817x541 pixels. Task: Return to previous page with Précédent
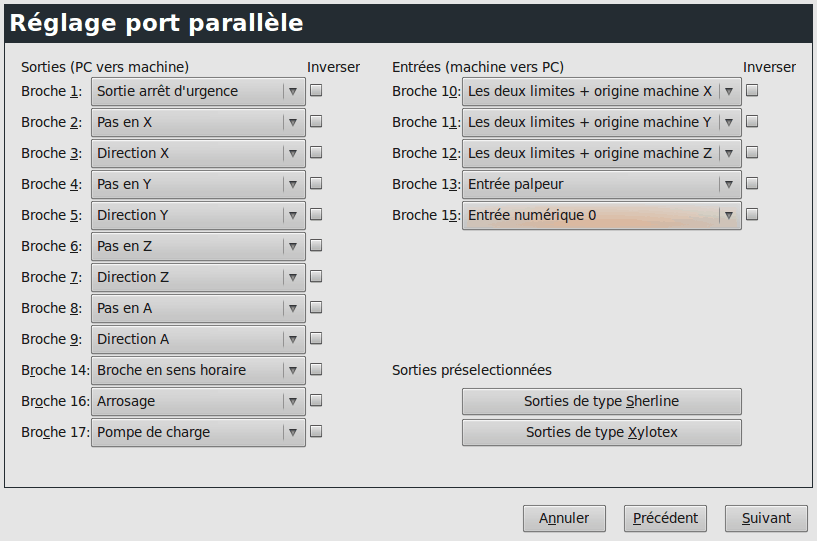click(x=666, y=518)
